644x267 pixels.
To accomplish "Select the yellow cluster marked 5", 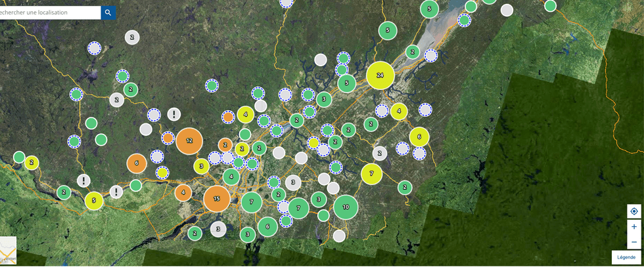I will click(x=94, y=201).
